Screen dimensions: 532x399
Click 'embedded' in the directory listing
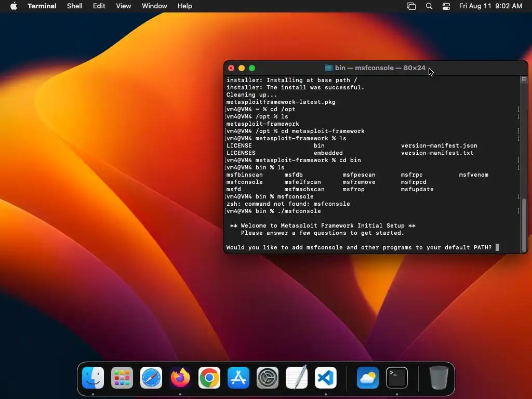coord(328,153)
